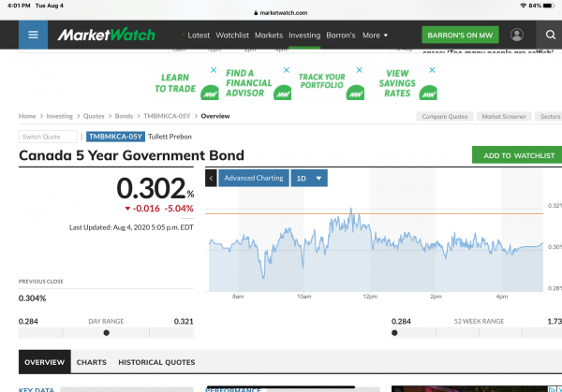The width and height of the screenshot is (562, 392).
Task: Collapse chart panel with left arrow
Action: click(211, 178)
